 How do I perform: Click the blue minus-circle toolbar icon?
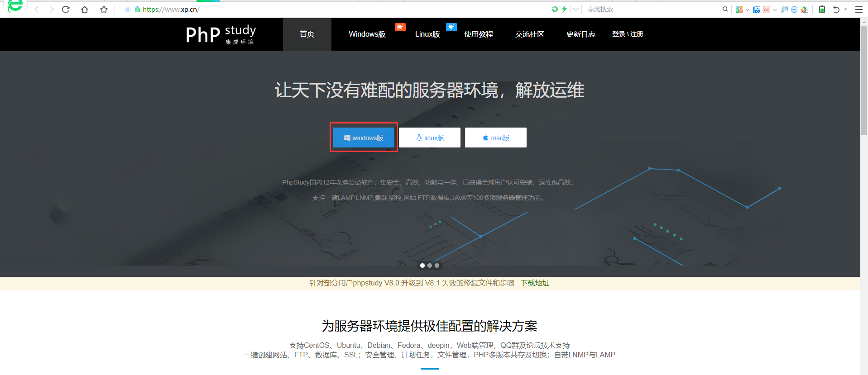coord(794,9)
